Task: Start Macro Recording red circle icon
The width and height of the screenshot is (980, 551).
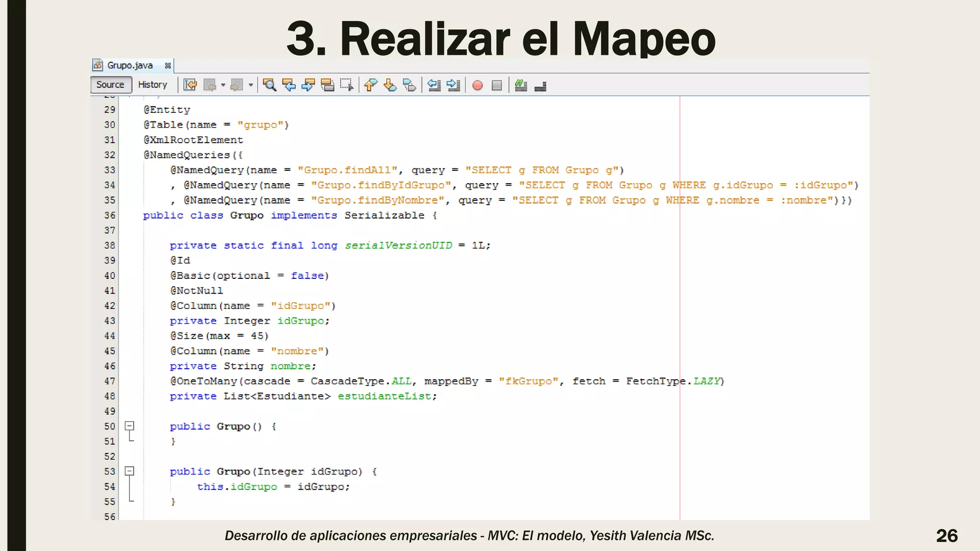Action: coord(478,85)
